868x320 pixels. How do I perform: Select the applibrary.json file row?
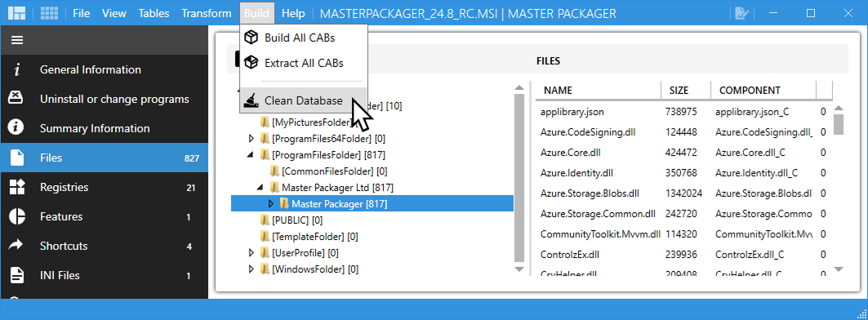click(x=683, y=112)
